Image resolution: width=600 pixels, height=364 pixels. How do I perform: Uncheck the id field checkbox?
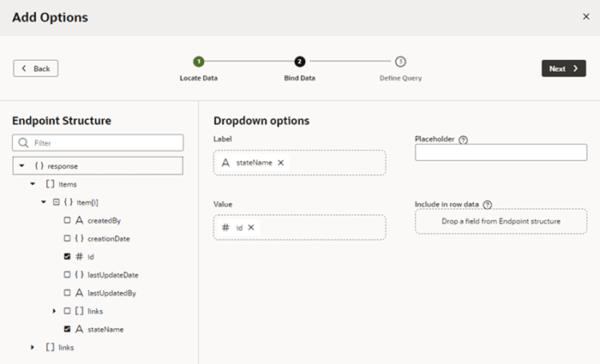(67, 257)
